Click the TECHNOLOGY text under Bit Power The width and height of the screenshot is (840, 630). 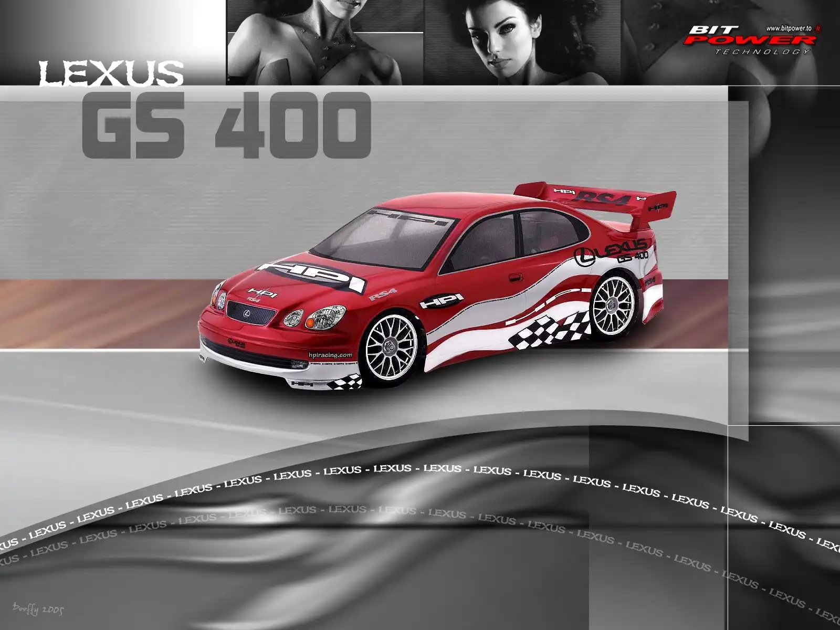click(x=762, y=51)
